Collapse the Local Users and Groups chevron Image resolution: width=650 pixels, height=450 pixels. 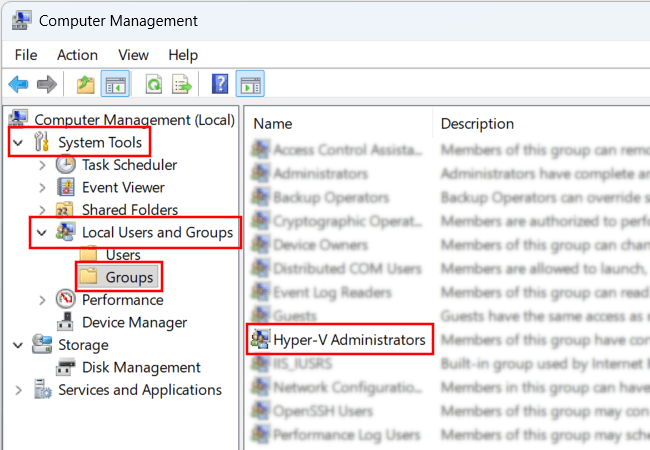point(42,233)
